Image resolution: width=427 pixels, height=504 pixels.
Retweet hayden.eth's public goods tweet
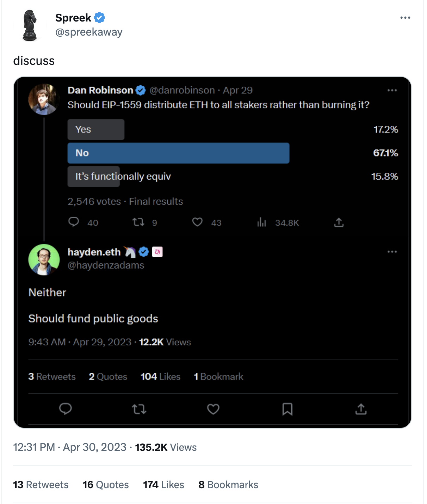(139, 409)
